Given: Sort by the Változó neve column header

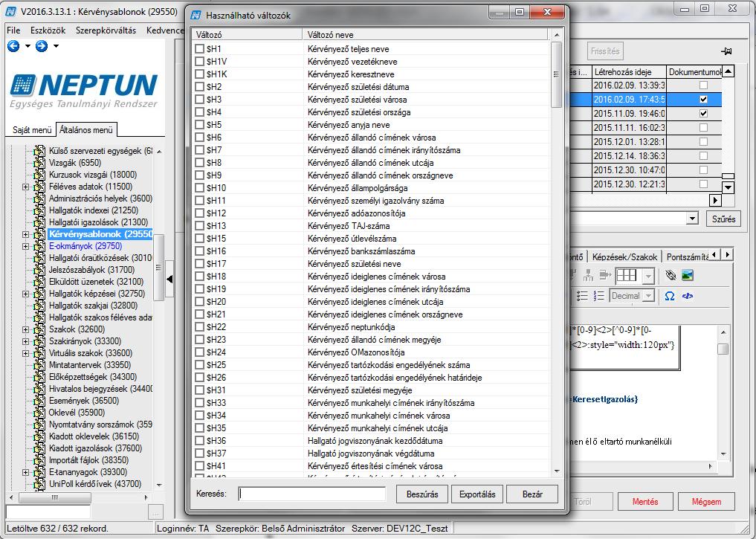Looking at the screenshot, I should tap(426, 35).
